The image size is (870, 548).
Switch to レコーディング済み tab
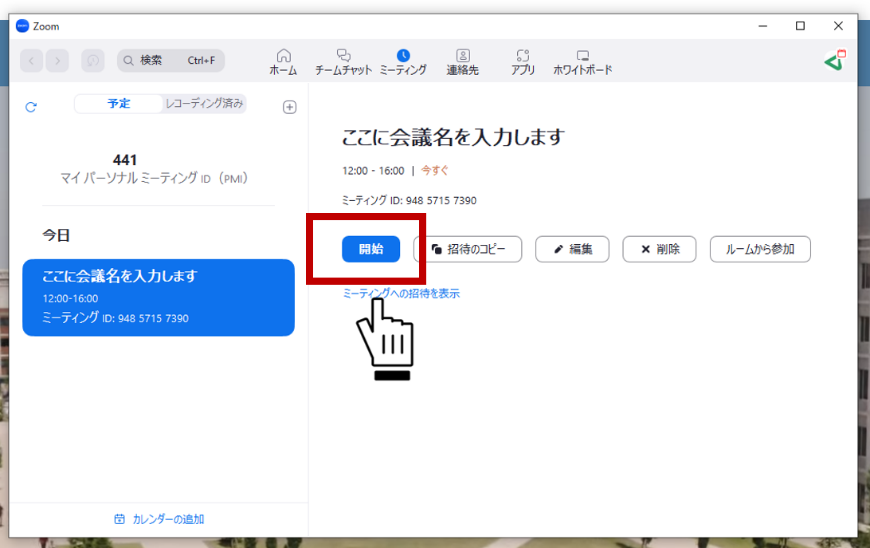[204, 104]
